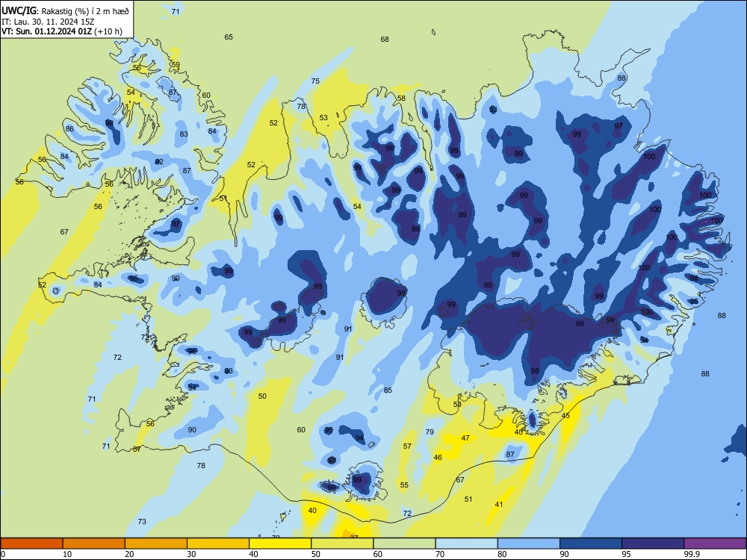Click the '68' humidity value on map
The height and width of the screenshot is (560, 747).
[385, 40]
